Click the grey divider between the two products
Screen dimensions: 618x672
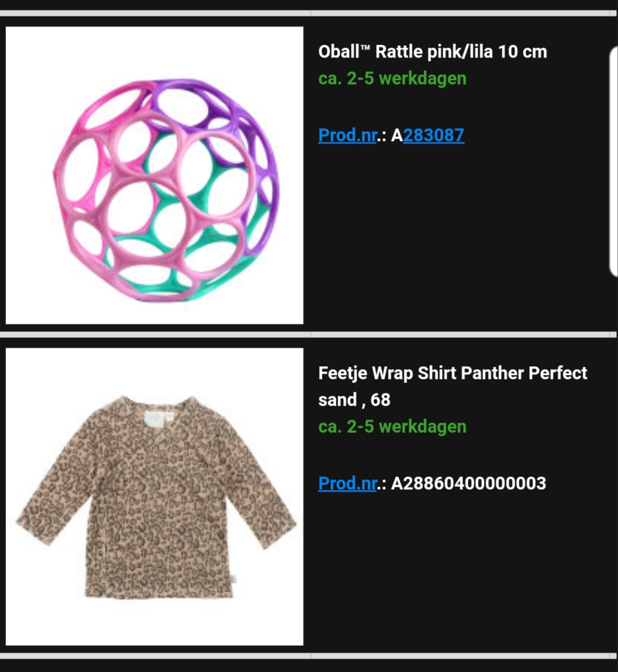pos(309,334)
